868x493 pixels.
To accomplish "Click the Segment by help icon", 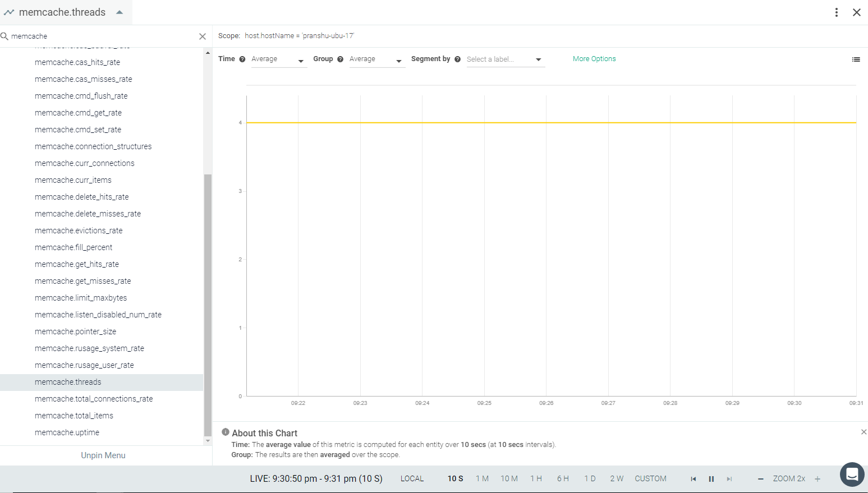I will tap(457, 59).
